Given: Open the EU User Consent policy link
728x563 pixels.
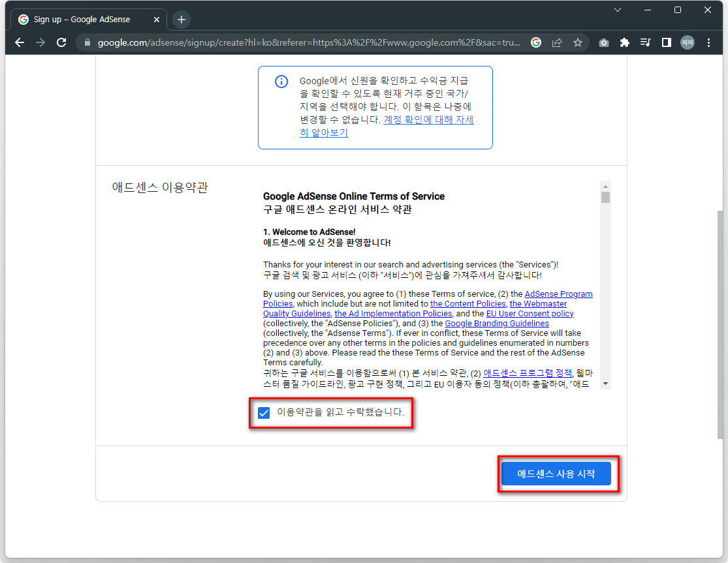Looking at the screenshot, I should [530, 314].
